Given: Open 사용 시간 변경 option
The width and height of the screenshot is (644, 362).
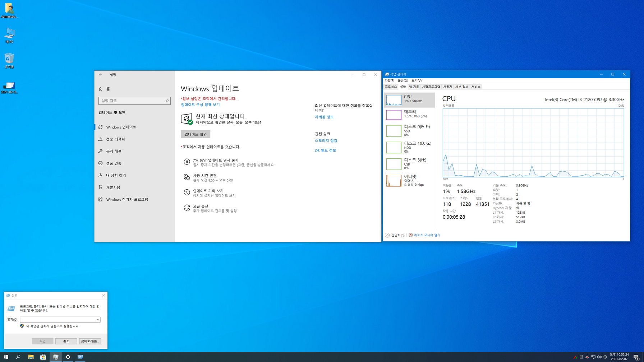Looking at the screenshot, I should 208,178.
